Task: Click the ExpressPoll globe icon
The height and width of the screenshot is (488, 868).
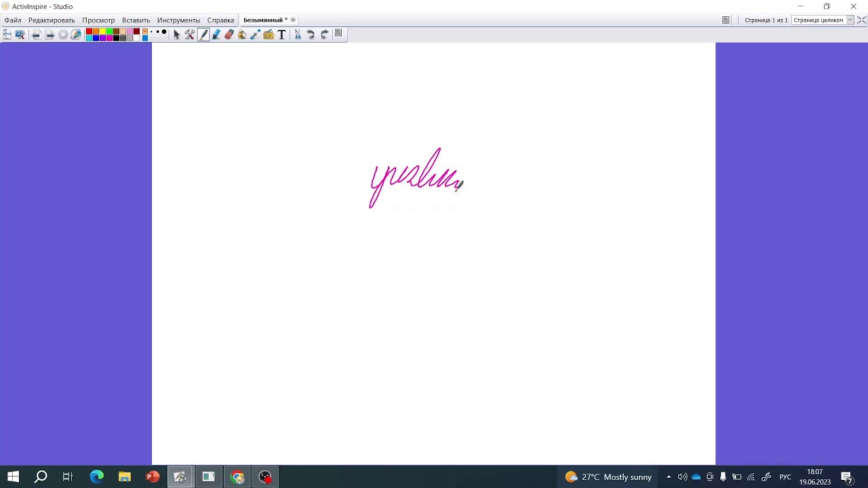Action: tap(75, 34)
